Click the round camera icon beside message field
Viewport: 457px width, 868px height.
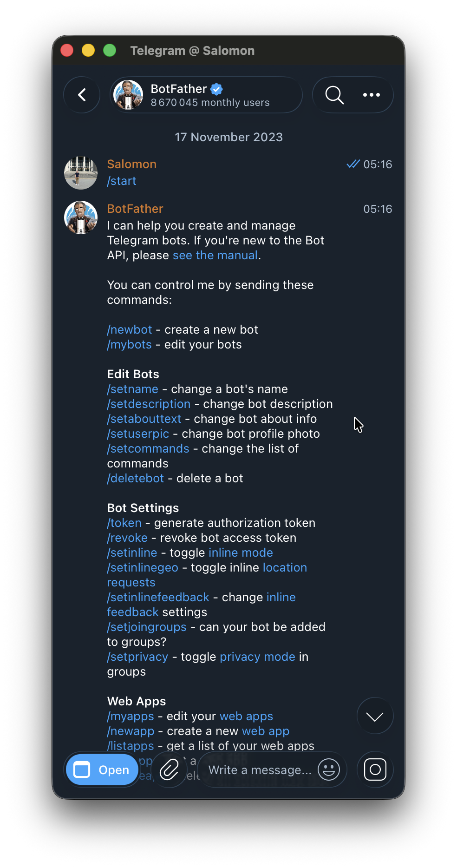375,770
